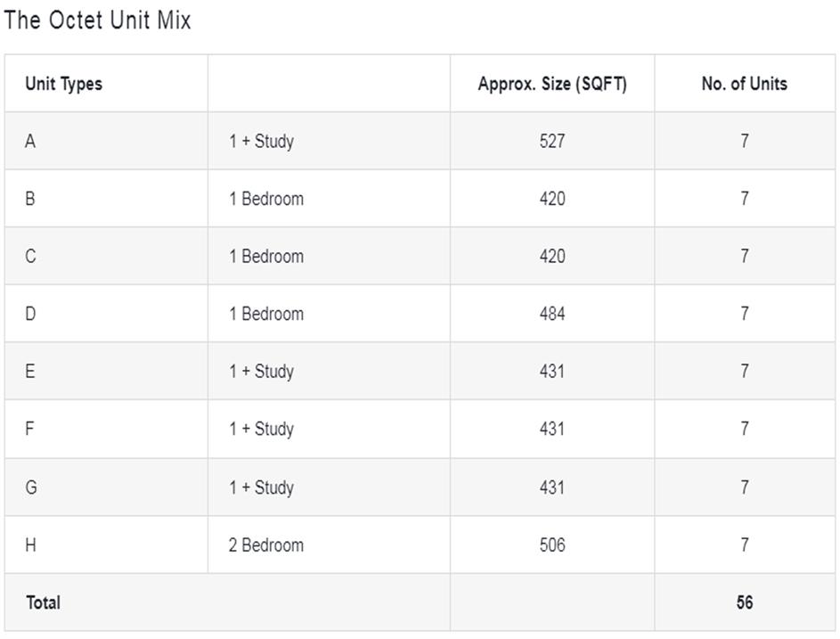Select the total units value 56
Image resolution: width=840 pixels, height=639 pixels.
(744, 602)
